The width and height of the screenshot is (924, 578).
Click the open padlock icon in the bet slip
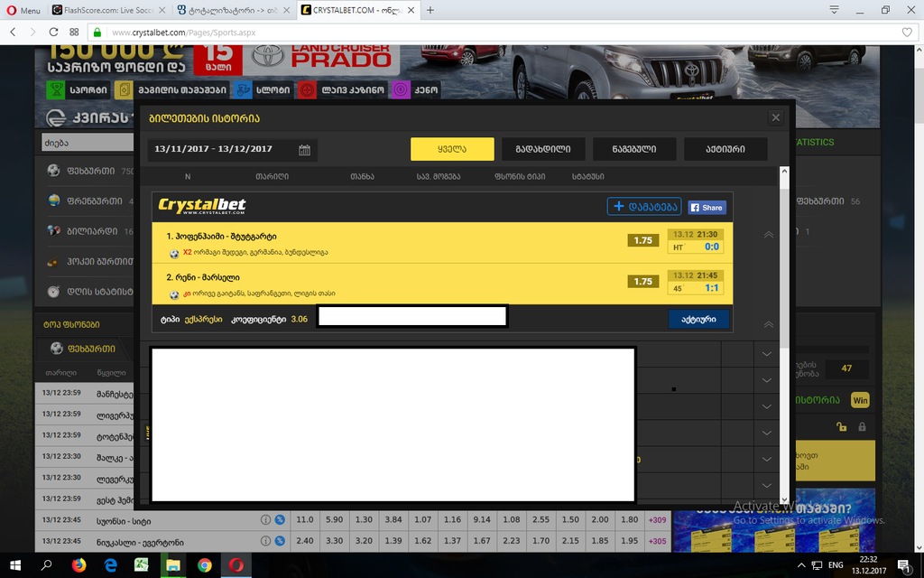click(x=842, y=426)
